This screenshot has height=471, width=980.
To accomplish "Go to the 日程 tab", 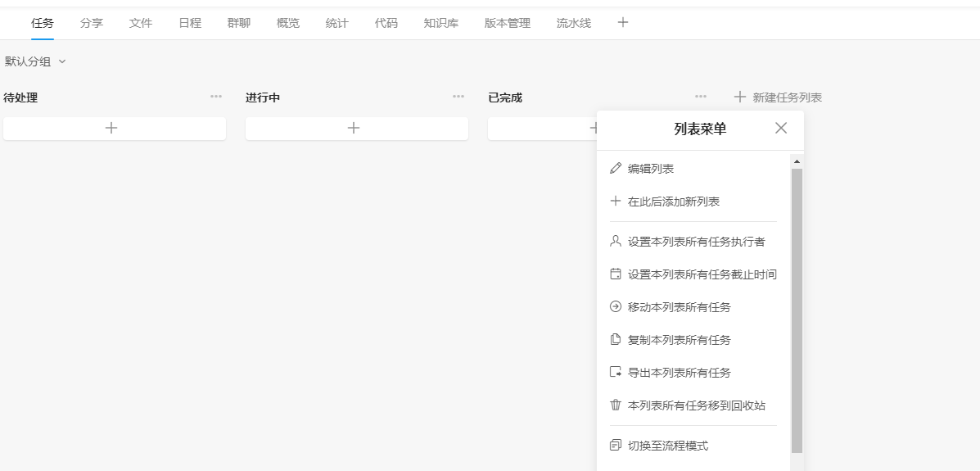I will coord(190,23).
